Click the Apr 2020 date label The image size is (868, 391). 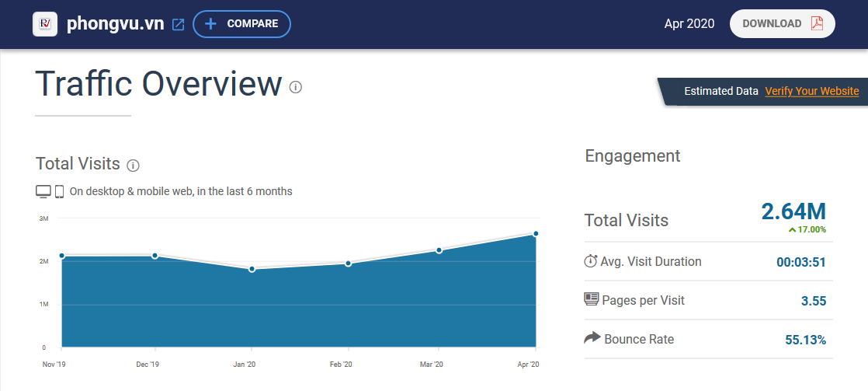689,24
